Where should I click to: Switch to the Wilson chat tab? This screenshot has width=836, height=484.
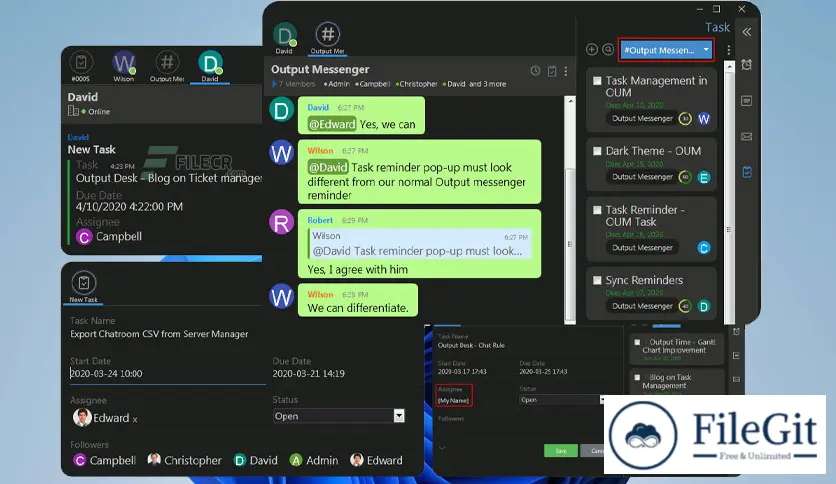point(124,64)
